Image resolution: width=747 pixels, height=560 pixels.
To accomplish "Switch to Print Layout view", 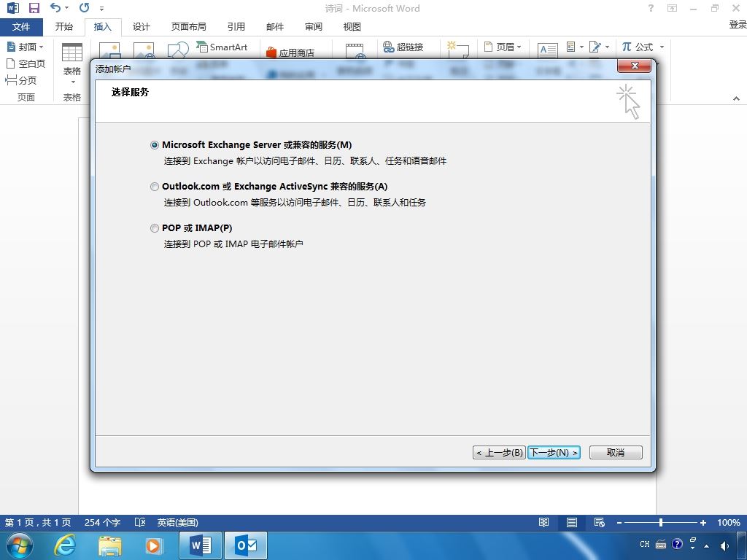I will pos(572,522).
